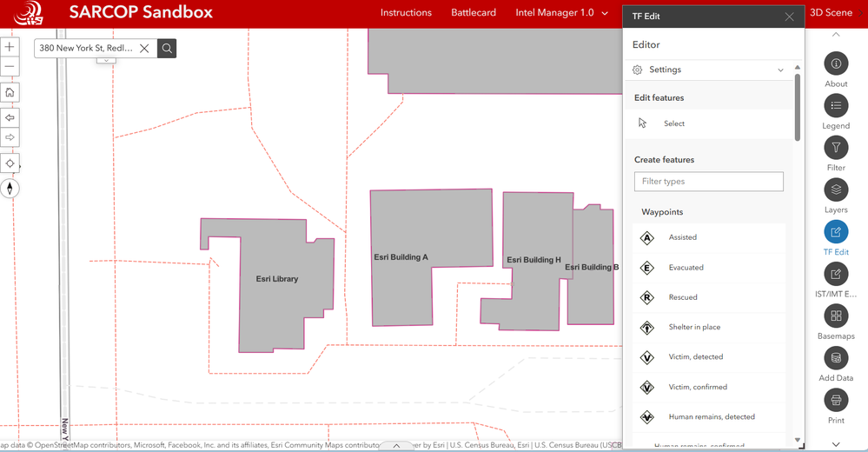Go to the previous map extent

(x=10, y=117)
